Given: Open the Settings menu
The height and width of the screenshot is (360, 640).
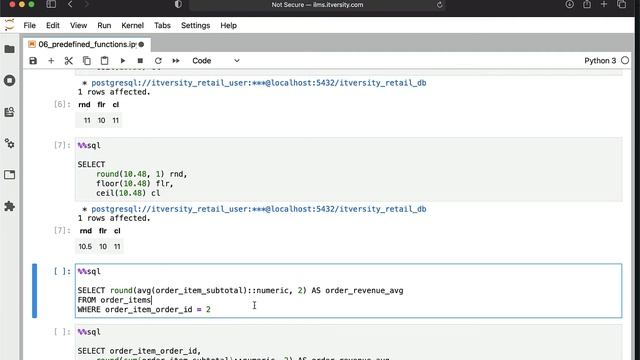Looking at the screenshot, I should [195, 25].
